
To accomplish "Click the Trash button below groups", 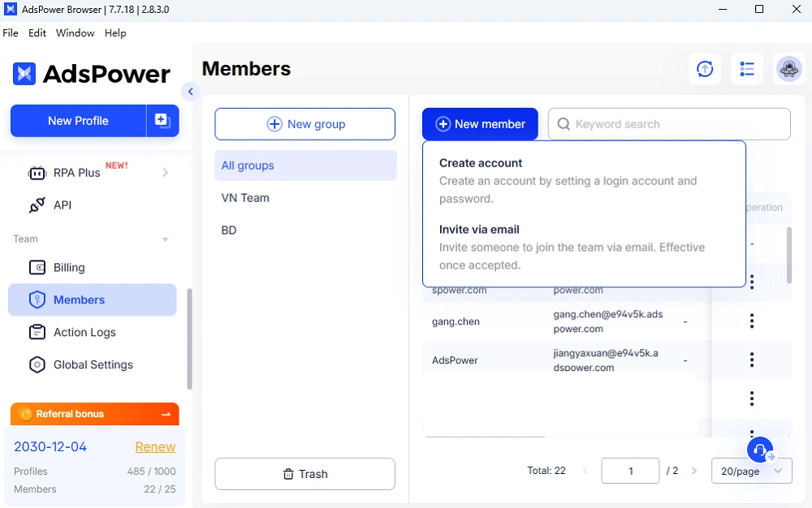I will [x=304, y=474].
